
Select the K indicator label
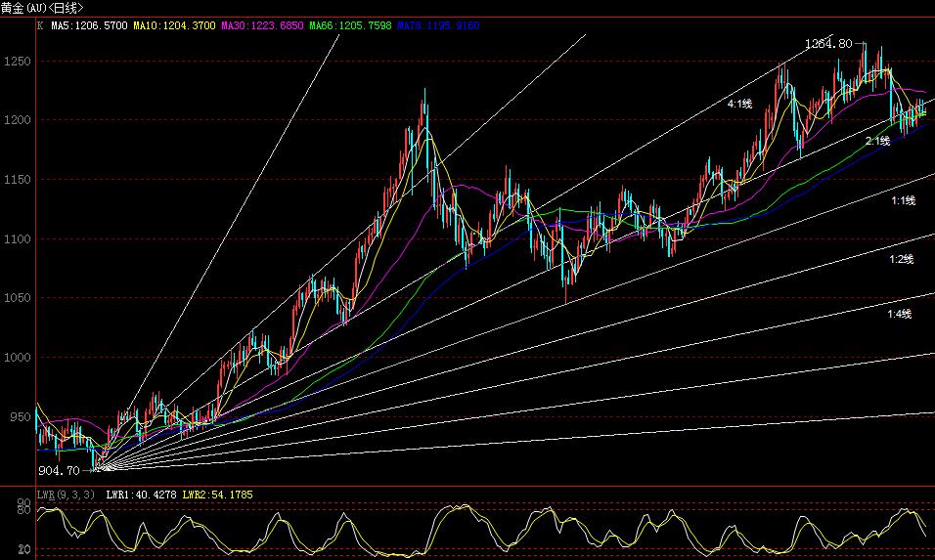coord(40,25)
